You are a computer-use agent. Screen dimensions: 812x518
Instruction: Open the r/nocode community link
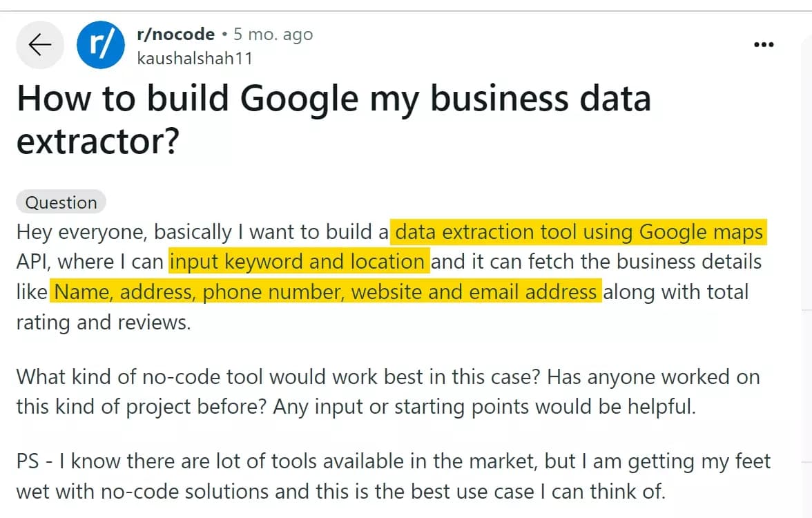177,34
